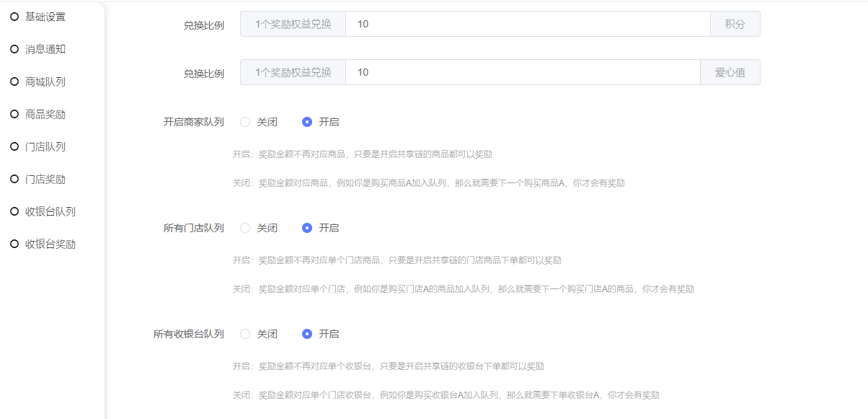Image resolution: width=868 pixels, height=419 pixels.
Task: Click the circle icon beside 基础设置
Action: (14, 17)
